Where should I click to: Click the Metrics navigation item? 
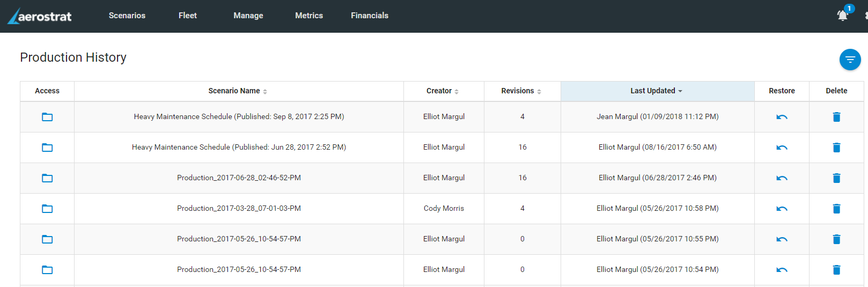pyautogui.click(x=309, y=16)
